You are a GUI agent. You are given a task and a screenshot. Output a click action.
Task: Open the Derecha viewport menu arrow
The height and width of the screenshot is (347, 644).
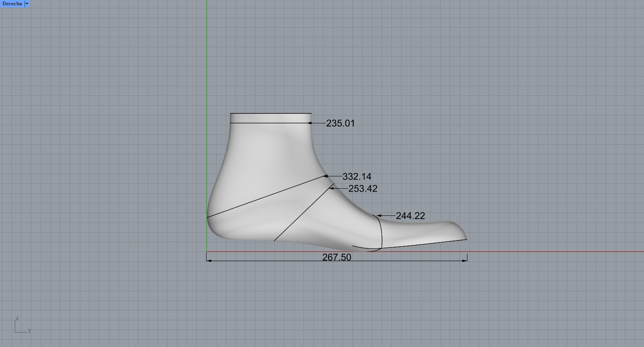[27, 4]
